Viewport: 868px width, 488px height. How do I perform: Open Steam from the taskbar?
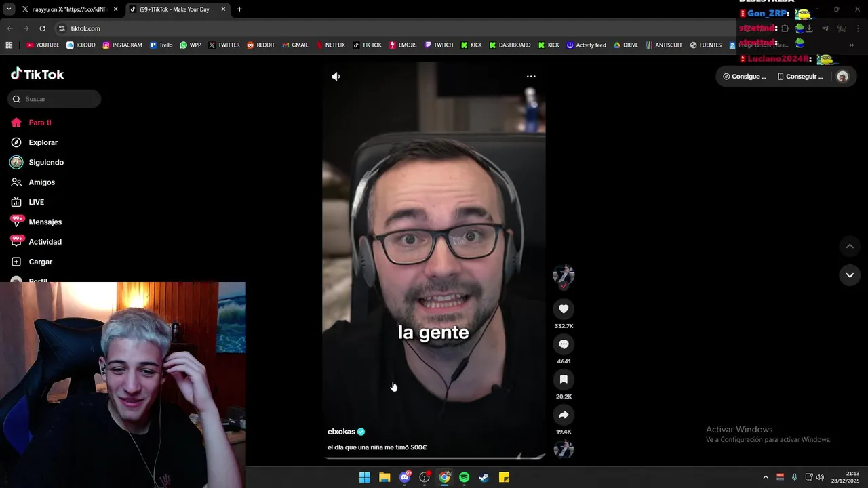[x=484, y=477]
